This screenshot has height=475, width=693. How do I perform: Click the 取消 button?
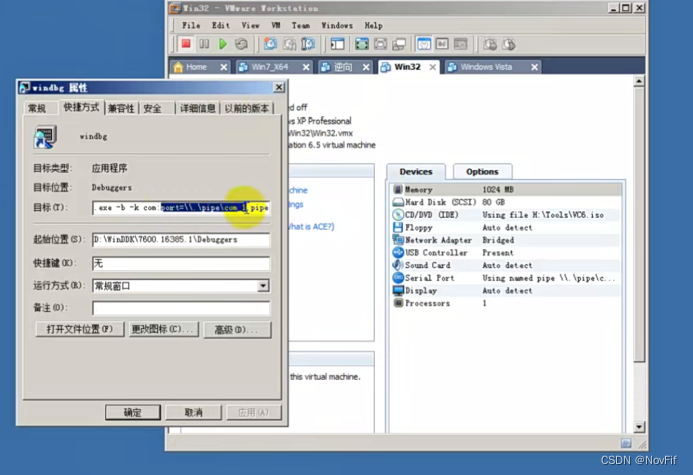(193, 412)
